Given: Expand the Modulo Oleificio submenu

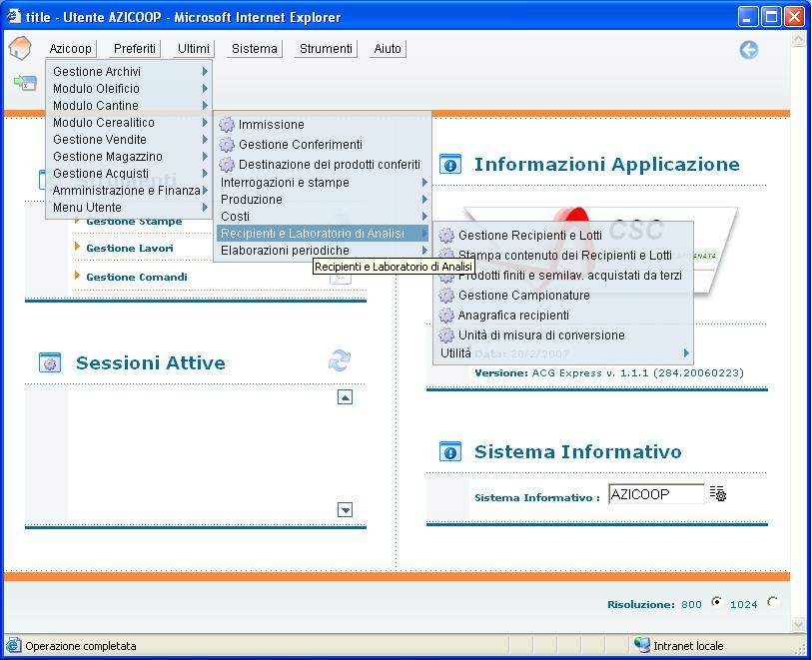Looking at the screenshot, I should point(205,89).
